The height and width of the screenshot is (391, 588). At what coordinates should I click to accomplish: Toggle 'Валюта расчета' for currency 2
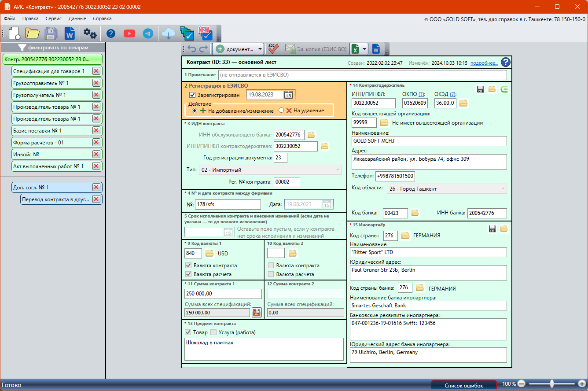coord(271,274)
